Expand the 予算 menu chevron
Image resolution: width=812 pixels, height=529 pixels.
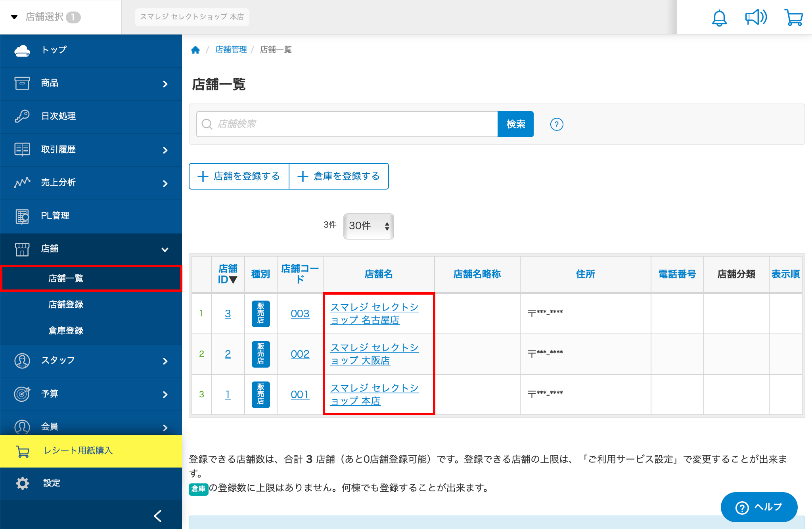coord(165,394)
